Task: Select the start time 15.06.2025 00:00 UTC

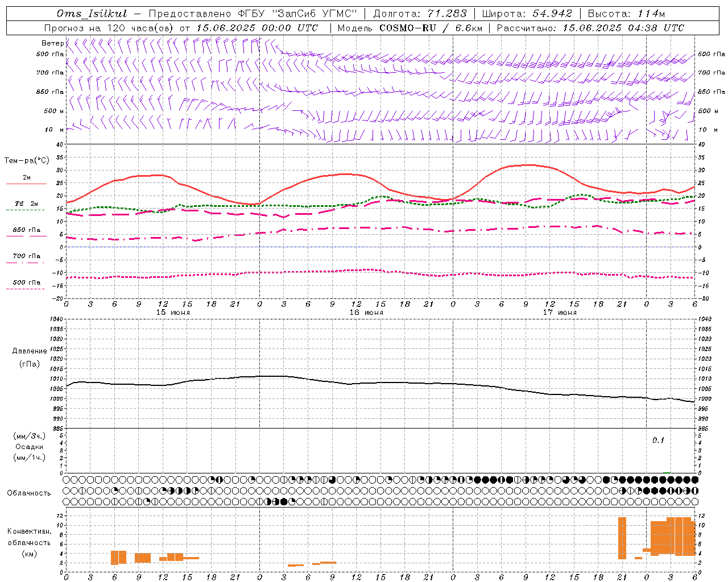Action: coord(257,28)
